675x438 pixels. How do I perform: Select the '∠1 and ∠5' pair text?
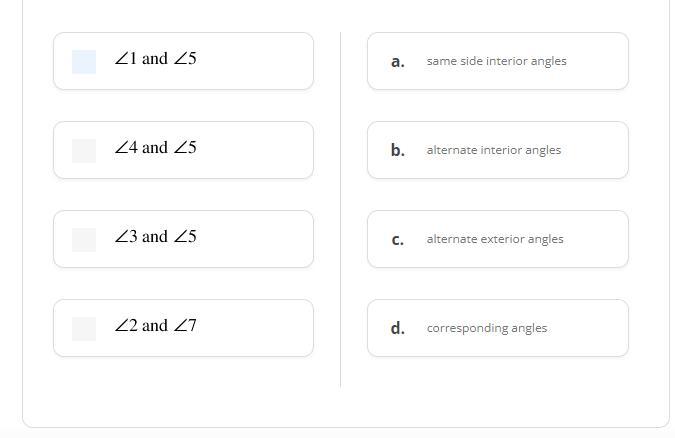[155, 59]
